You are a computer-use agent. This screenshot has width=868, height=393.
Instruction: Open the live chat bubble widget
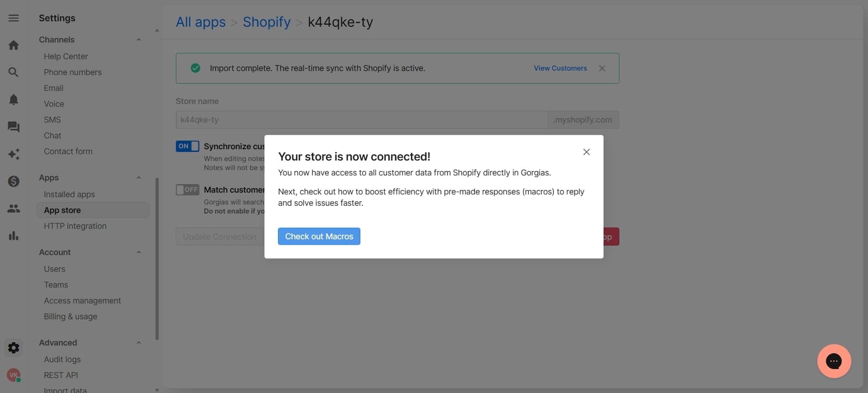[834, 361]
